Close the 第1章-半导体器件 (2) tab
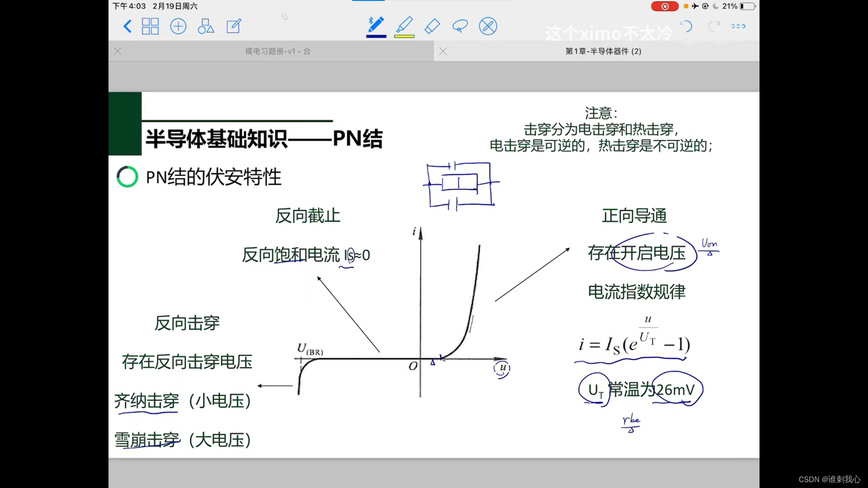868x488 pixels. click(443, 51)
